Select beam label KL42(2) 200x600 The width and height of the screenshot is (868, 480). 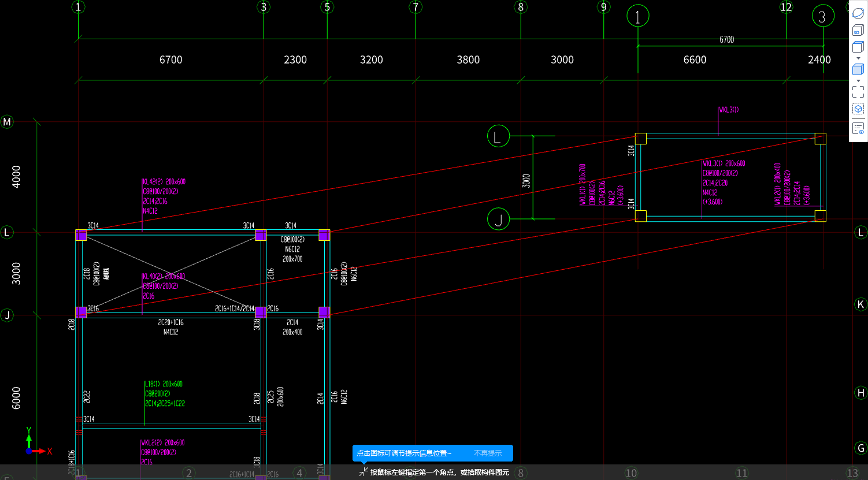click(x=164, y=181)
